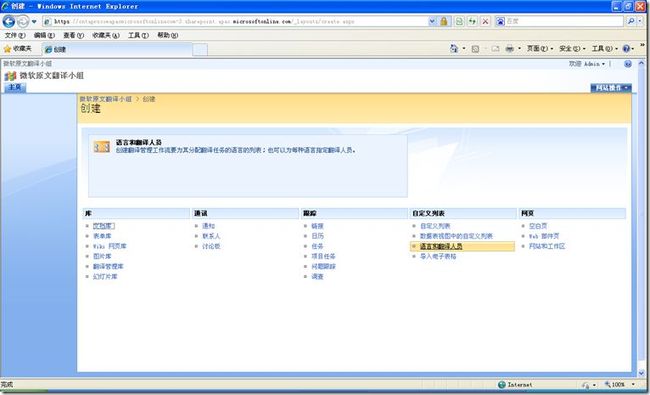
Task: Click the 联系人 link
Action: pos(211,236)
